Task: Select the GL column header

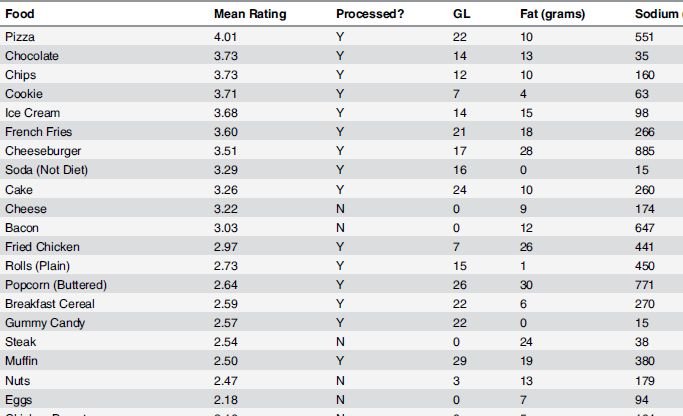Action: [x=461, y=14]
